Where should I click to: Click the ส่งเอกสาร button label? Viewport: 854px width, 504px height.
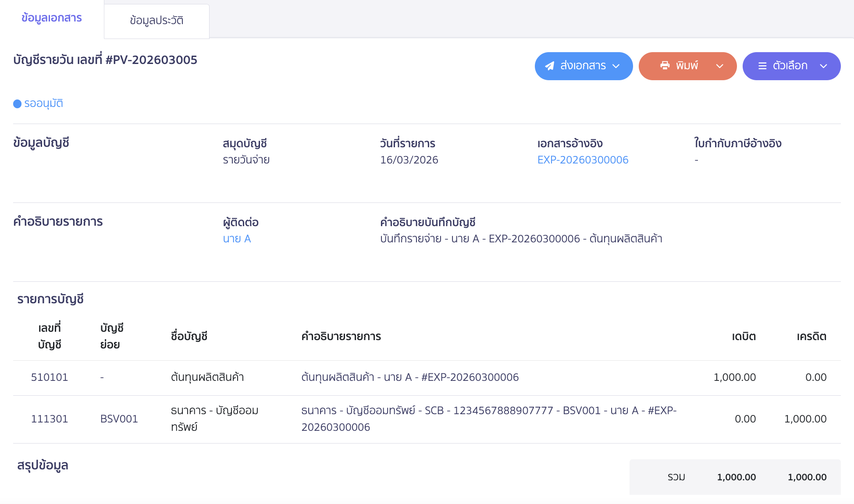583,66
